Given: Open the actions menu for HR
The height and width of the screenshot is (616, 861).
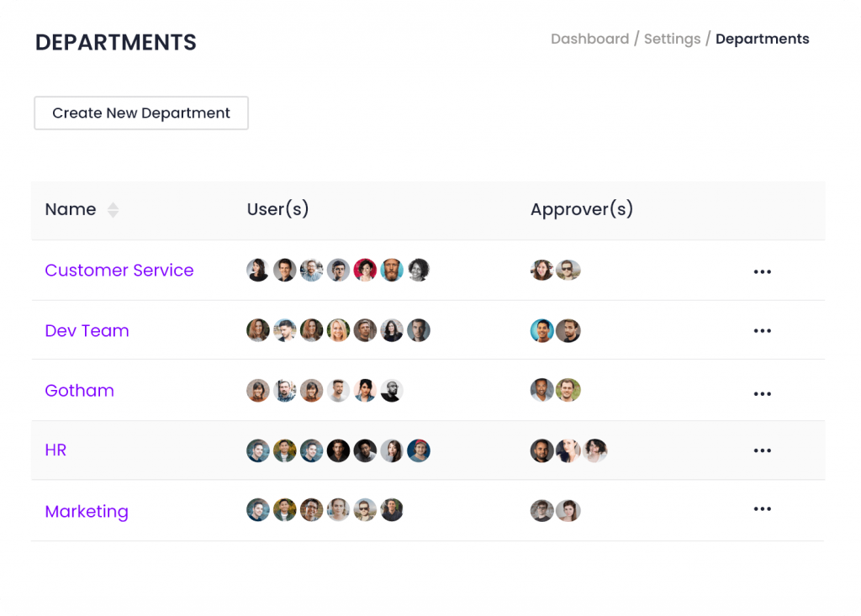Looking at the screenshot, I should coord(762,450).
